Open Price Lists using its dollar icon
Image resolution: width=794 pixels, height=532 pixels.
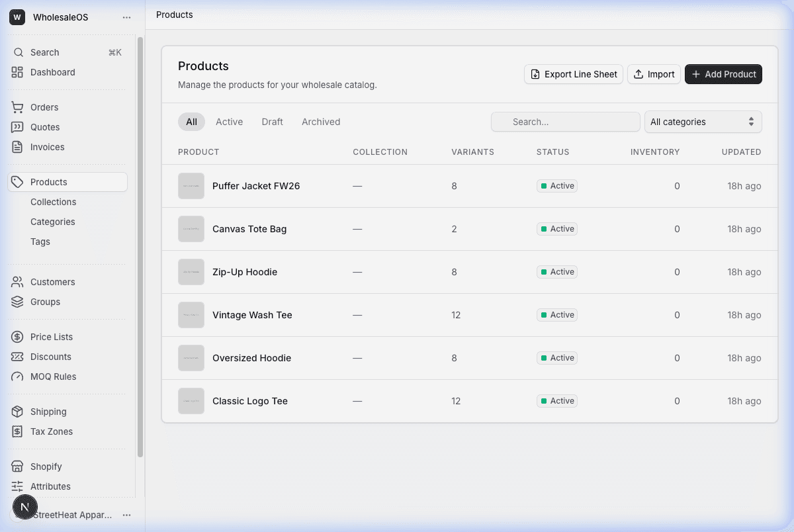pos(17,337)
